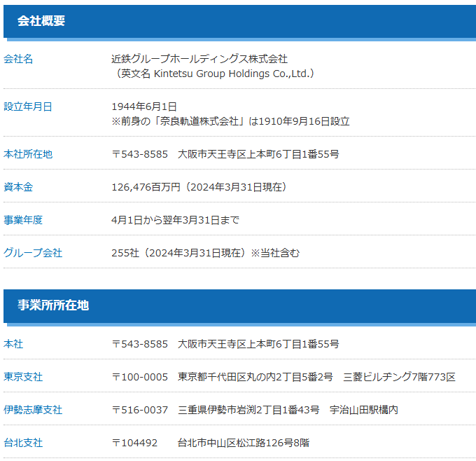The width and height of the screenshot is (476, 461).
Task: Click the 事業所所在地 section header
Action: click(239, 305)
